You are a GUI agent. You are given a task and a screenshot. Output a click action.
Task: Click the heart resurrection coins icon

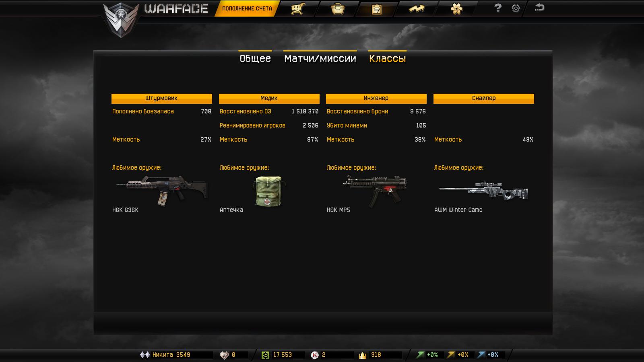tap(224, 355)
